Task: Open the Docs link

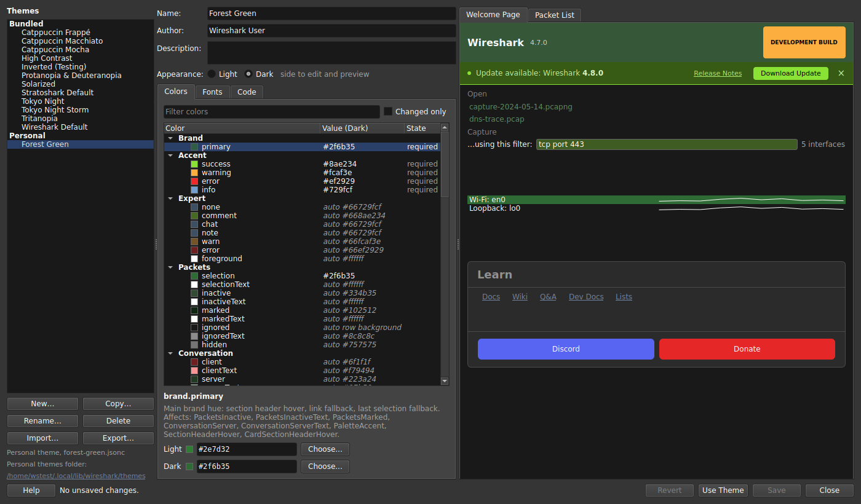Action: [491, 297]
